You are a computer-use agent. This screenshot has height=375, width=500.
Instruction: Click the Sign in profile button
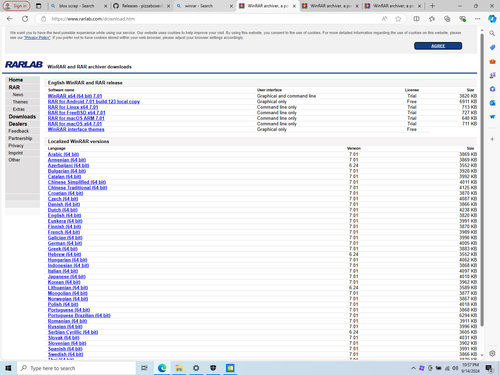click(x=16, y=6)
